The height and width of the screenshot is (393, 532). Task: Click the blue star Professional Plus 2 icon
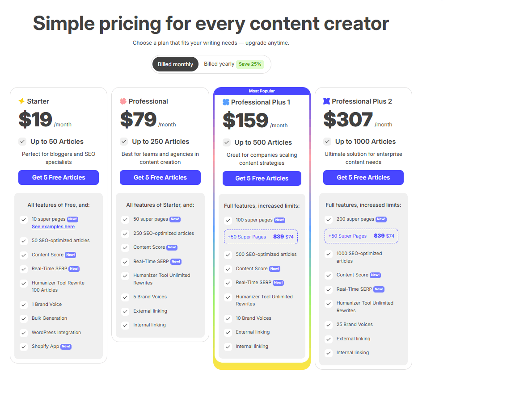tap(326, 101)
